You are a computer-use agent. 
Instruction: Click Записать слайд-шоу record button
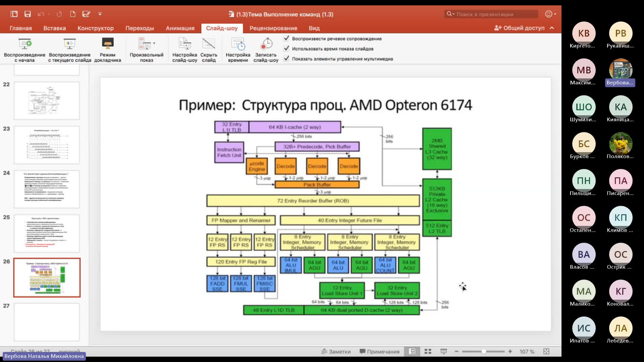266,50
